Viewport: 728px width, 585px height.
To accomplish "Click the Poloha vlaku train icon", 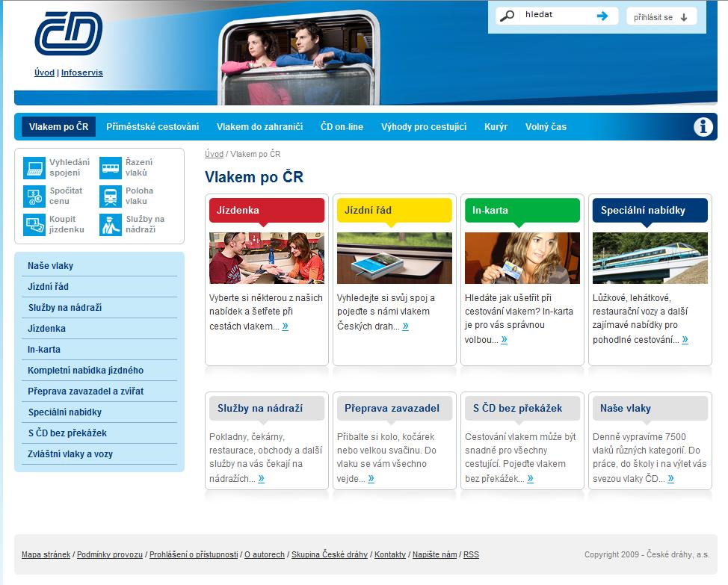I will coord(110,196).
